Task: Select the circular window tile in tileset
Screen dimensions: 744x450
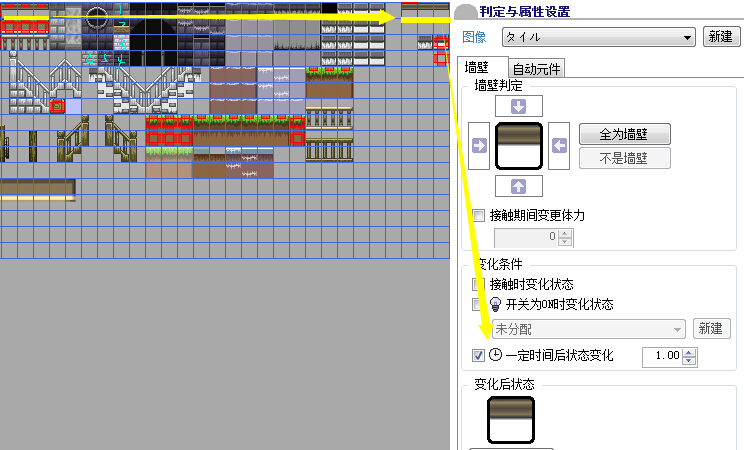Action: (97, 18)
